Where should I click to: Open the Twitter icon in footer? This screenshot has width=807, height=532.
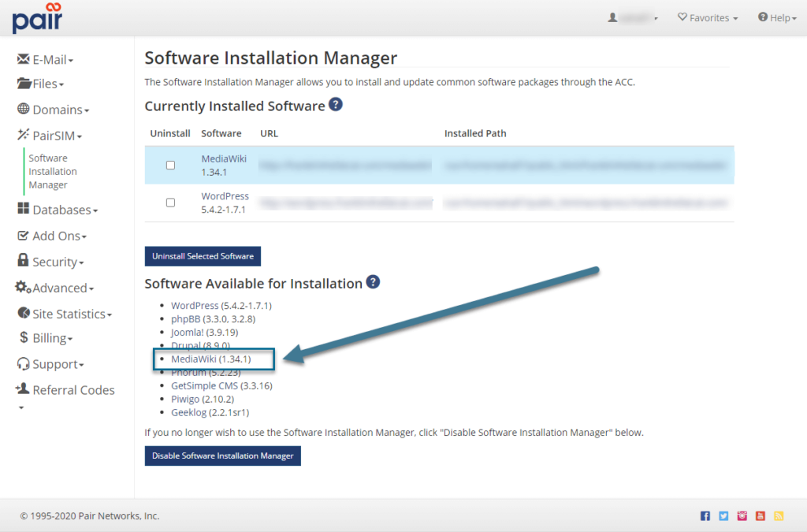723,516
